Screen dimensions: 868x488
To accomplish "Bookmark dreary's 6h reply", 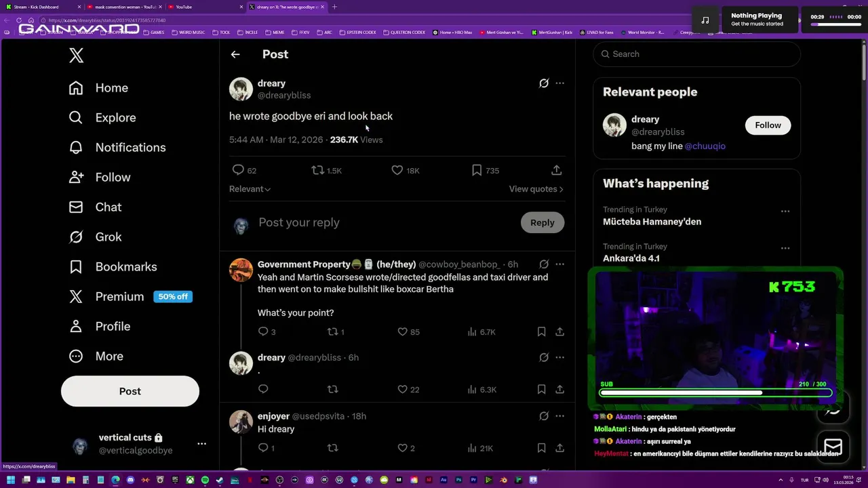I will 541,389.
